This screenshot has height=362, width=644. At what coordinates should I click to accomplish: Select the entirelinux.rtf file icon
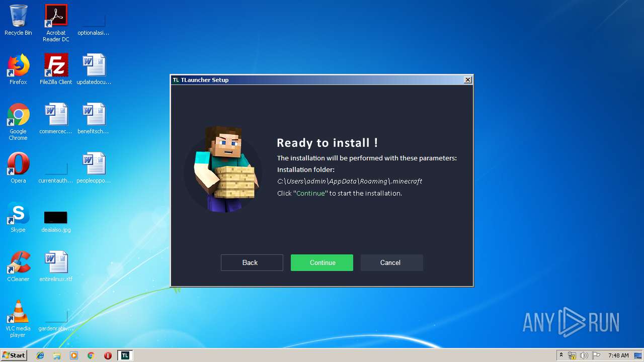click(56, 266)
